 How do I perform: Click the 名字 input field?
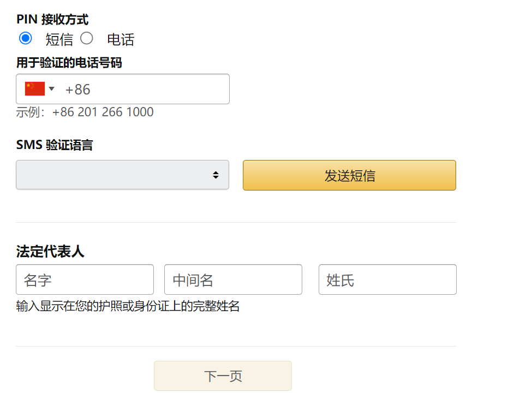click(85, 279)
